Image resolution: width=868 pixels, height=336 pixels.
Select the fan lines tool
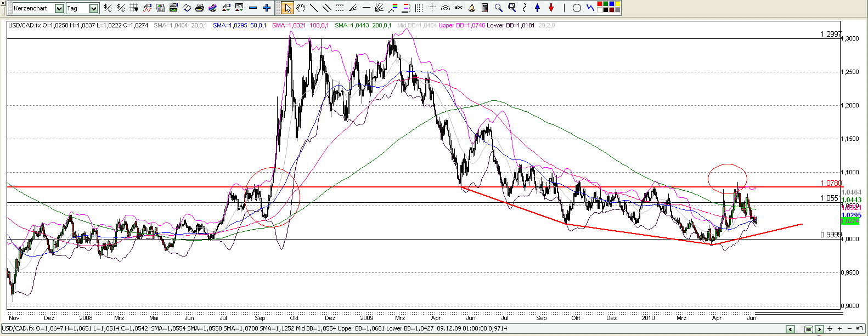[x=379, y=8]
